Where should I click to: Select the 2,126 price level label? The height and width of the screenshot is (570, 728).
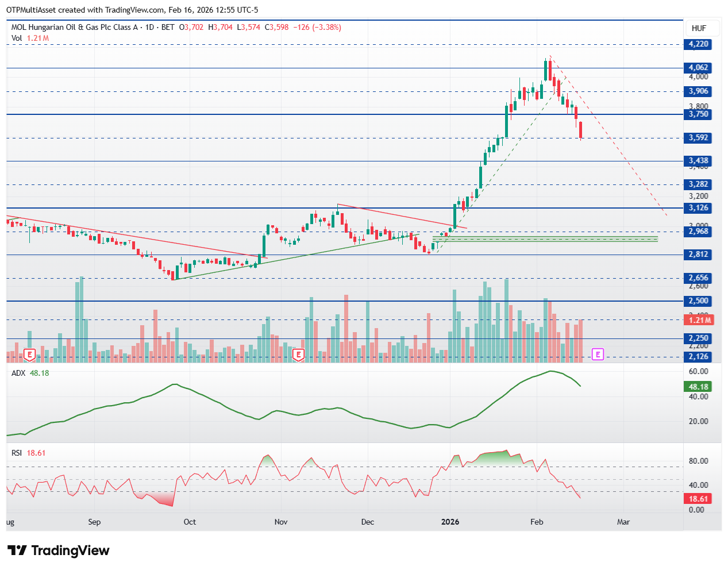(x=699, y=357)
